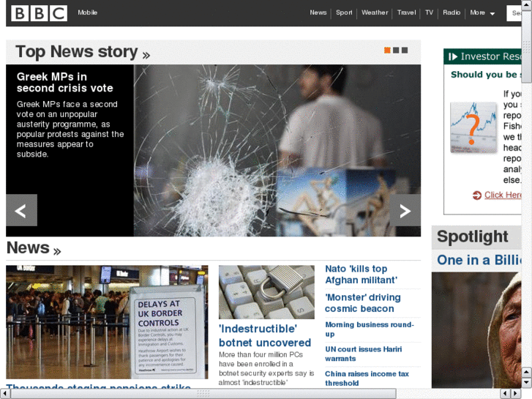
Task: Click the Mobile link in header
Action: tap(88, 12)
